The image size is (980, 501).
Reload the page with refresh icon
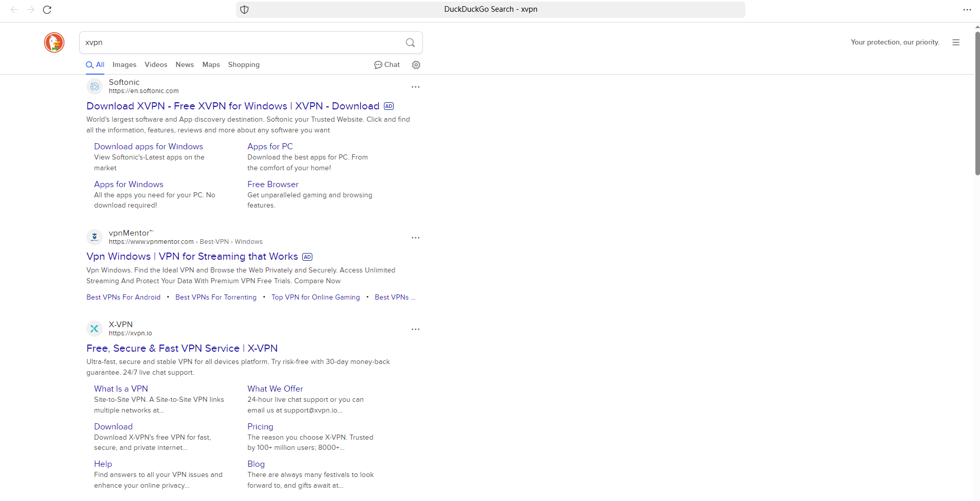pos(47,10)
